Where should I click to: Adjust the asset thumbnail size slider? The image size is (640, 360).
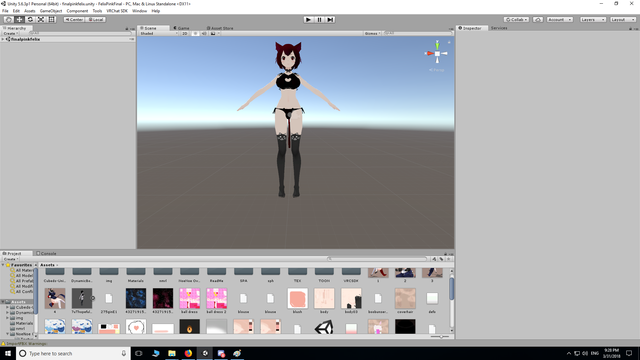pos(440,337)
